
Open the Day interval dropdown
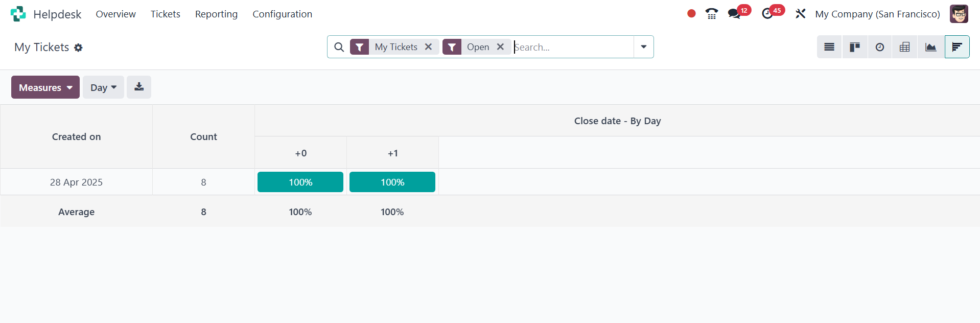[103, 87]
